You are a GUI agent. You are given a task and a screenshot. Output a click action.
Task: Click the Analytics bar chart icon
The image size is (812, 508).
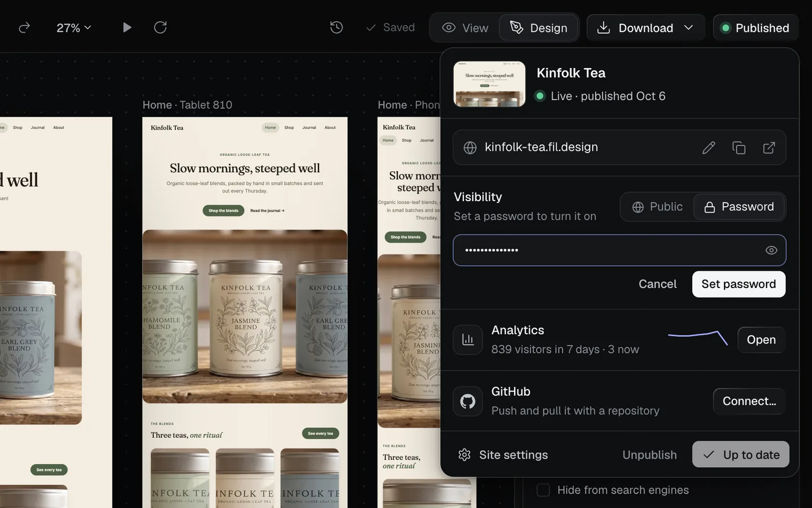tap(468, 340)
